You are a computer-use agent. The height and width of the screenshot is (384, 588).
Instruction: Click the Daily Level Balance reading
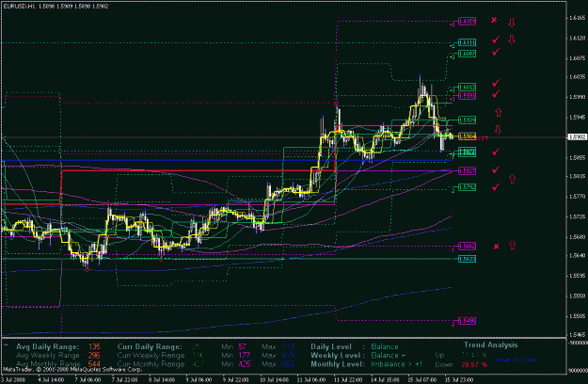(x=387, y=347)
